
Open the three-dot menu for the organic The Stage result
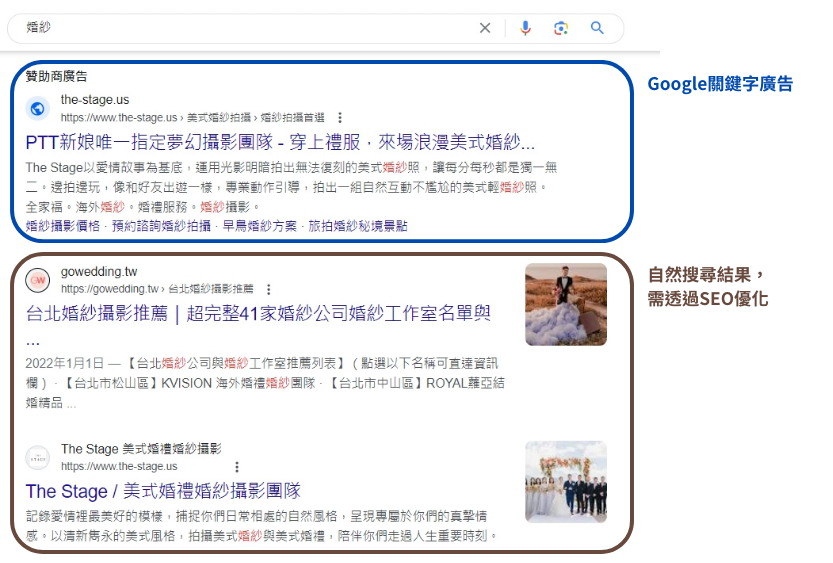click(x=237, y=467)
